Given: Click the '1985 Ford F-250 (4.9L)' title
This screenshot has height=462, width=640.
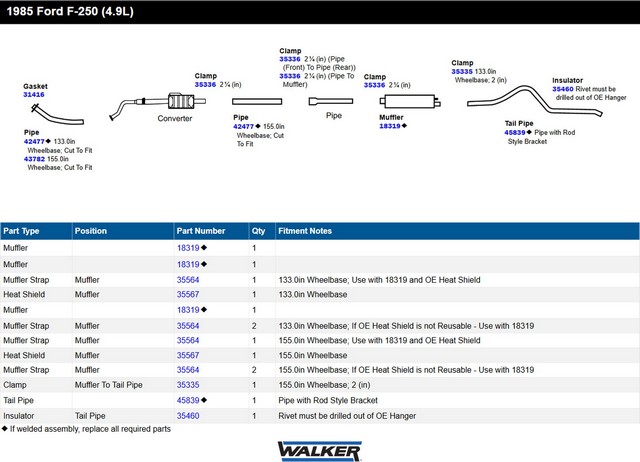Looking at the screenshot, I should point(70,11).
